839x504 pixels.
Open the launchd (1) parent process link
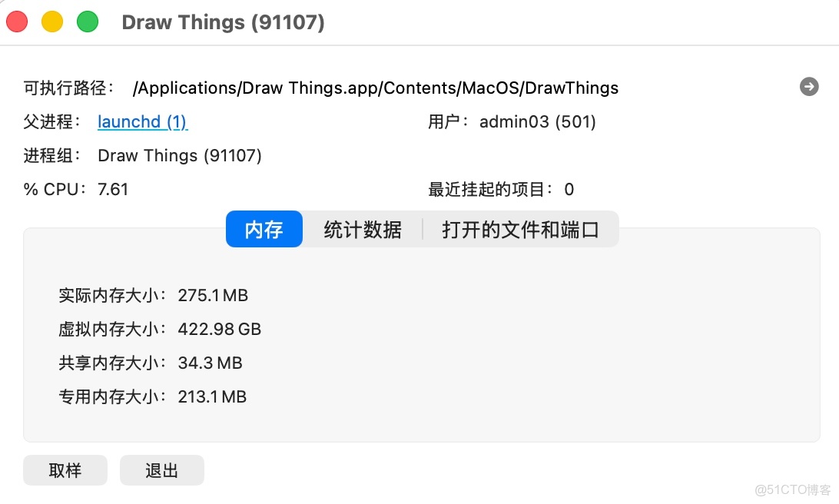point(142,121)
